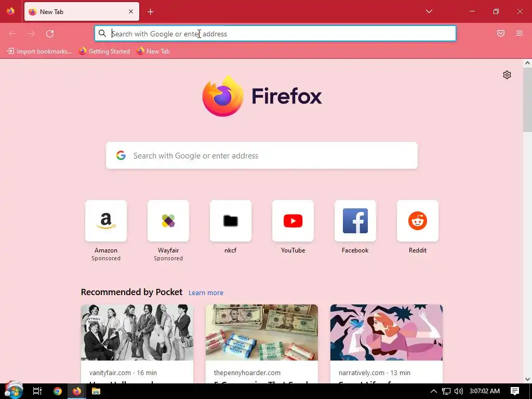Open the Firefox application hamburger menu
This screenshot has height=399, width=532.
pyautogui.click(x=520, y=33)
